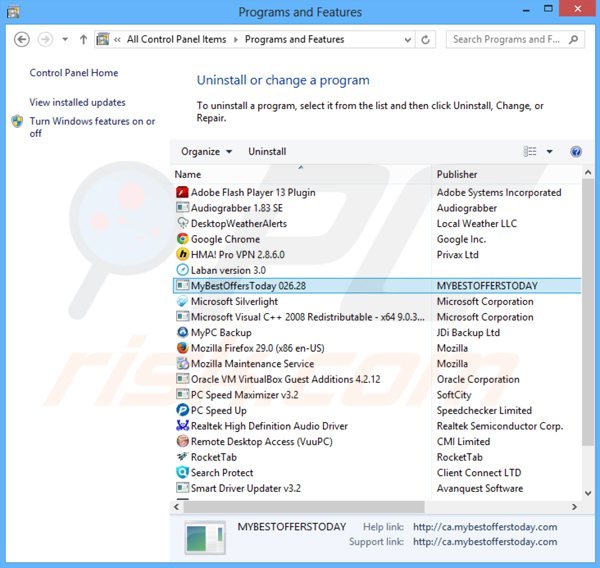Screen dimensions: 600x568
Task: Click the refresh button in address bar
Action: 427,40
